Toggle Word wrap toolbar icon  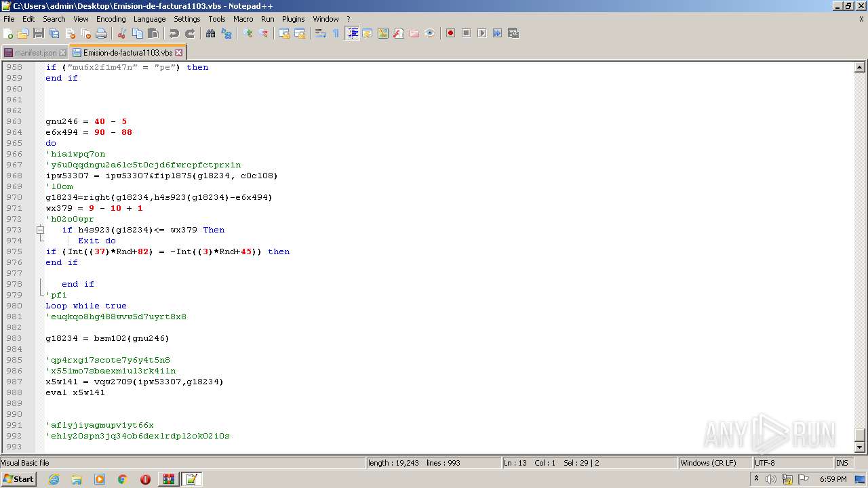320,33
